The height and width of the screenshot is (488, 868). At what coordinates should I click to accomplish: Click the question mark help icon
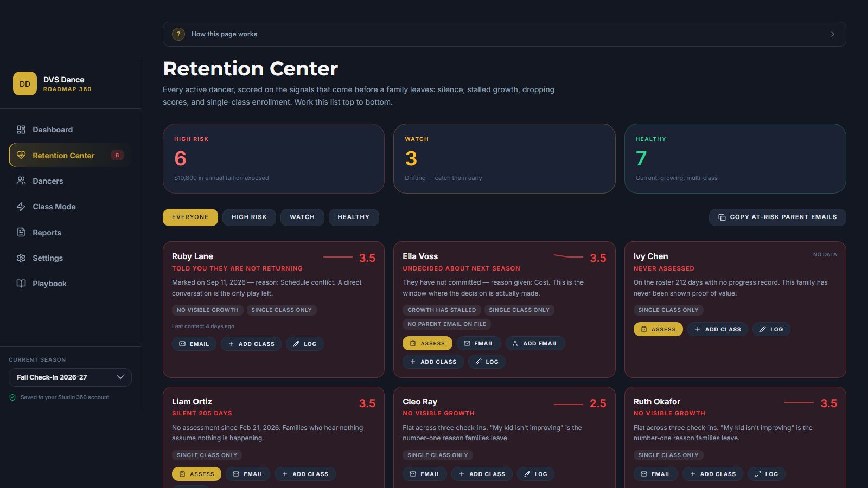coord(178,34)
